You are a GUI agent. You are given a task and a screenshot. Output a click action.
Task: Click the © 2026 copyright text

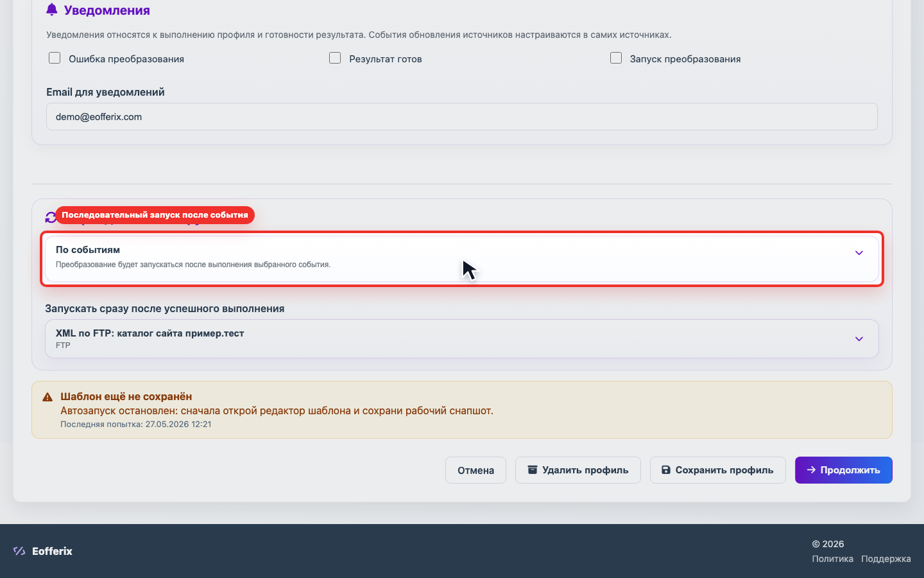point(828,544)
